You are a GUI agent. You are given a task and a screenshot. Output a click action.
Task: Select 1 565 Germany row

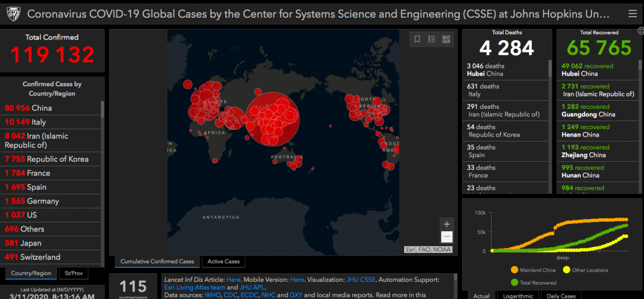[51, 201]
